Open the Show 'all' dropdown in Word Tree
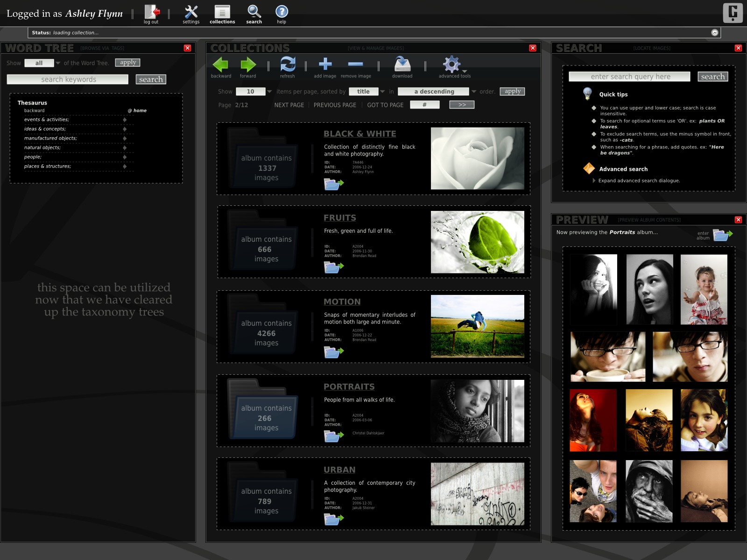The height and width of the screenshot is (560, 747). 43,63
